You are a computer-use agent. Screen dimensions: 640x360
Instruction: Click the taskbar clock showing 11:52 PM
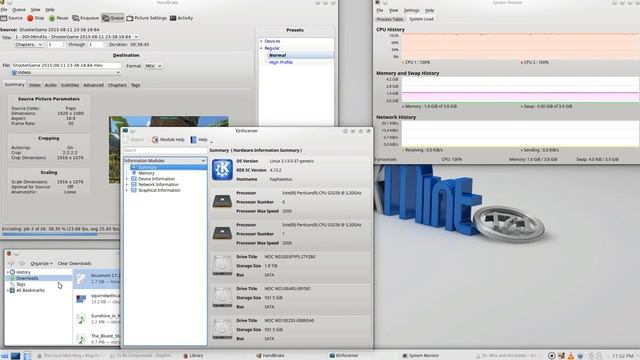(622, 356)
